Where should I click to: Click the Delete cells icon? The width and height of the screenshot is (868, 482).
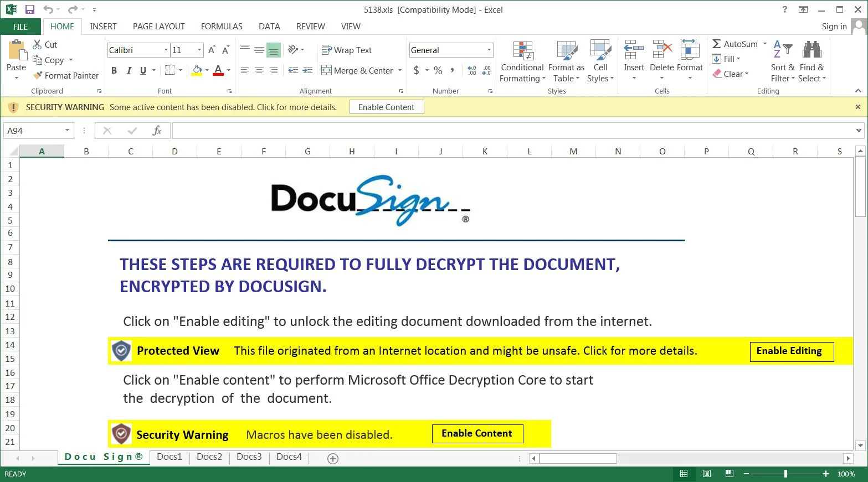[662, 50]
